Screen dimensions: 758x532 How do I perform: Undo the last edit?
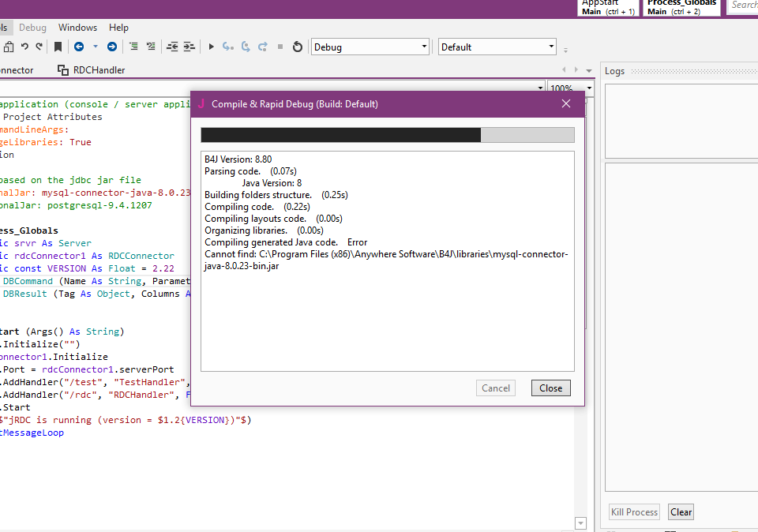tap(24, 47)
